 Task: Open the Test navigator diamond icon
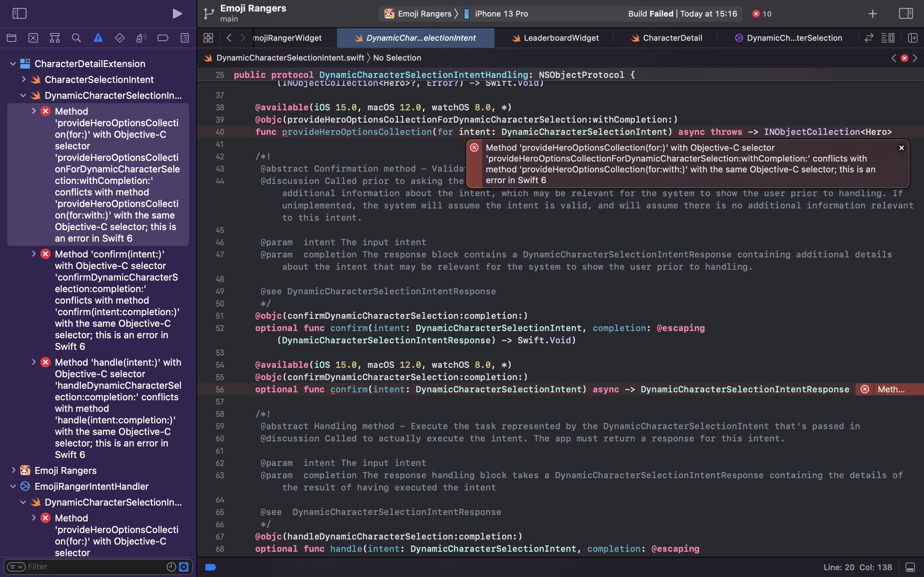point(119,38)
